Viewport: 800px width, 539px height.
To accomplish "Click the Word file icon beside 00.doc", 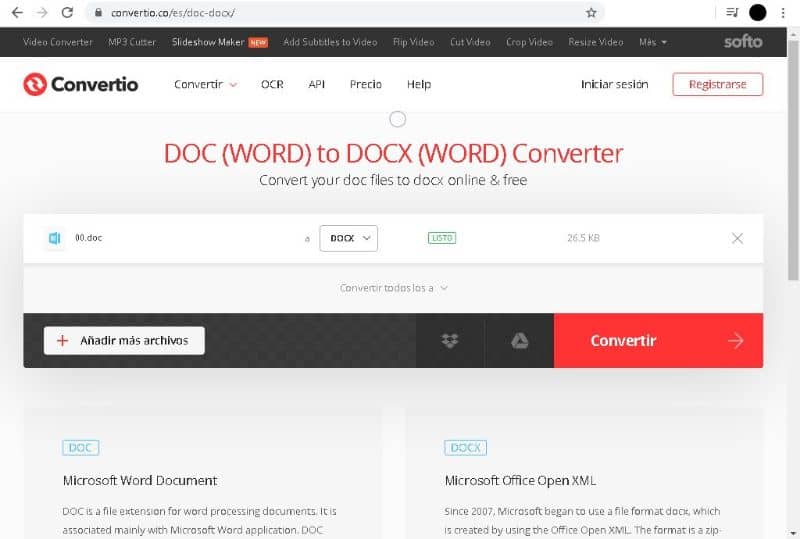I will point(55,238).
